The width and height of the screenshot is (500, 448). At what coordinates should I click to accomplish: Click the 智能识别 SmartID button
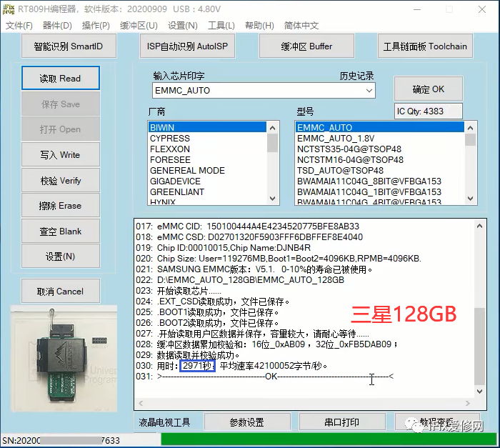pyautogui.click(x=69, y=46)
